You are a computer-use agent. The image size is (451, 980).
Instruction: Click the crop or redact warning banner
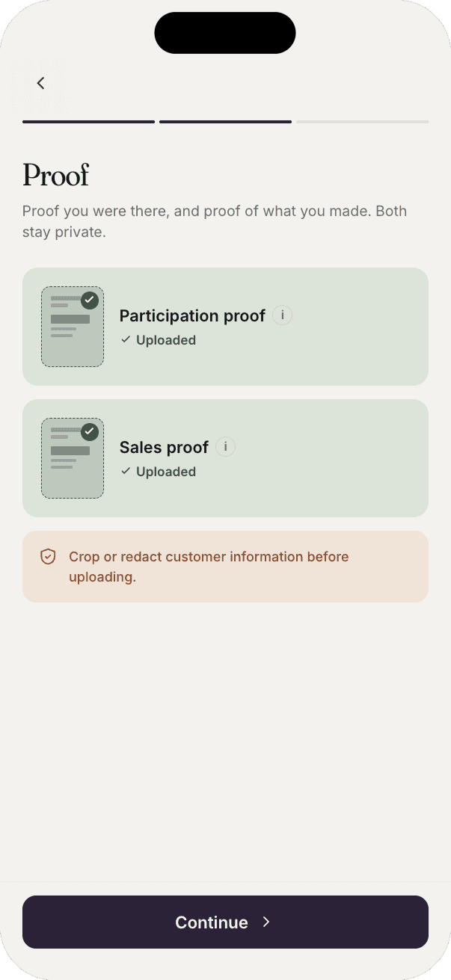(x=225, y=566)
